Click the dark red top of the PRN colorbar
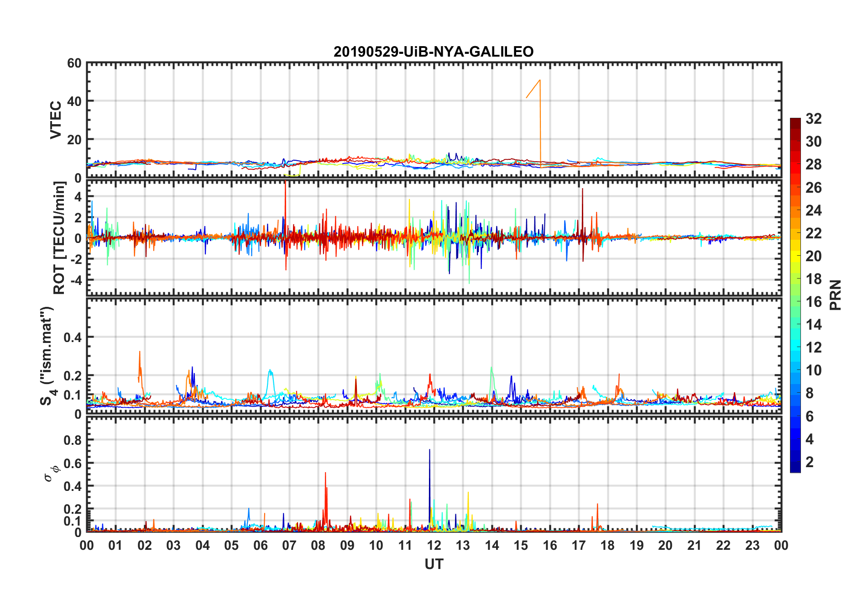 (795, 124)
